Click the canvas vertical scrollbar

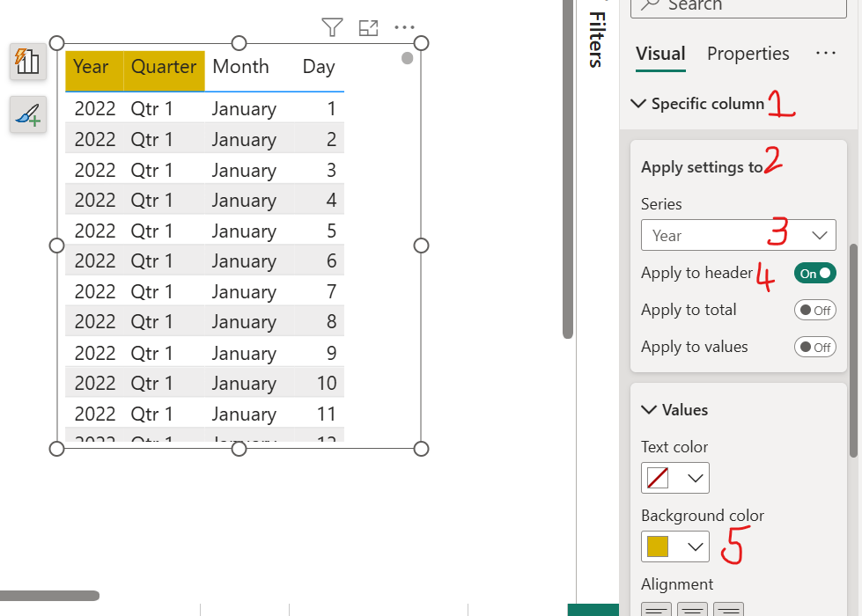pyautogui.click(x=568, y=169)
